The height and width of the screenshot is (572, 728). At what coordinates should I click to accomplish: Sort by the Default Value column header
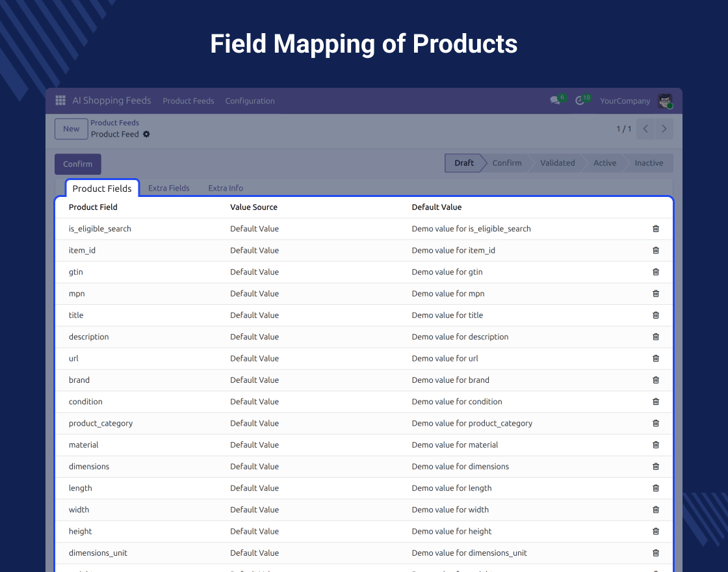point(436,207)
